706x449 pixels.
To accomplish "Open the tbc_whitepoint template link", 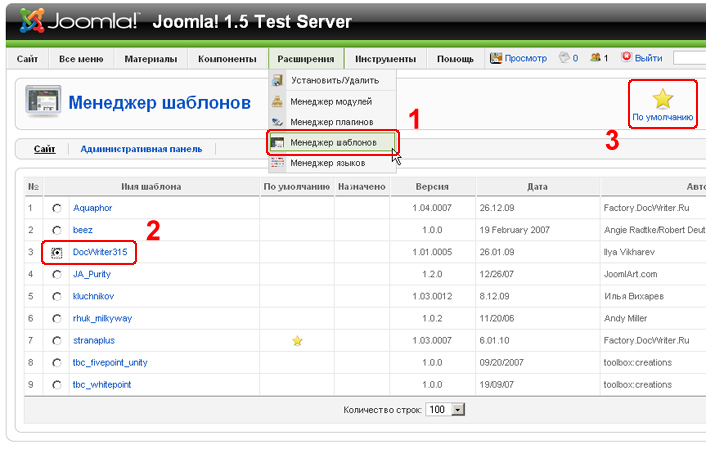I will coord(102,384).
